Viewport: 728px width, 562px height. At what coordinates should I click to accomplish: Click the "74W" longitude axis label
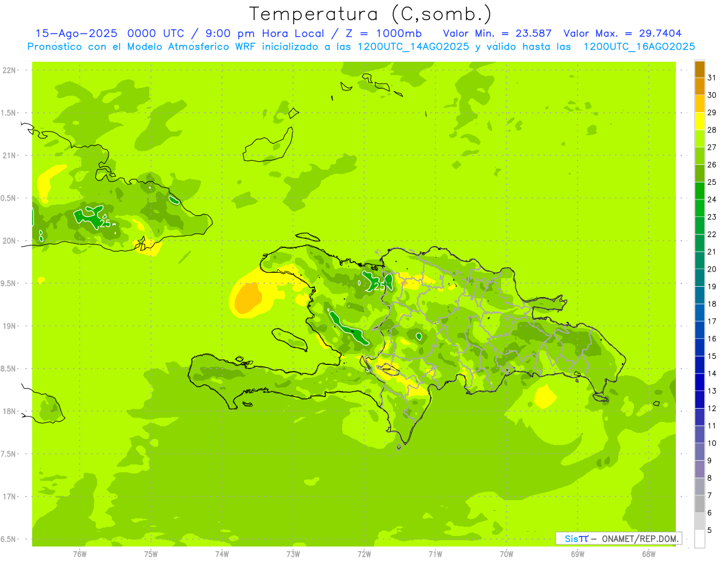[222, 554]
